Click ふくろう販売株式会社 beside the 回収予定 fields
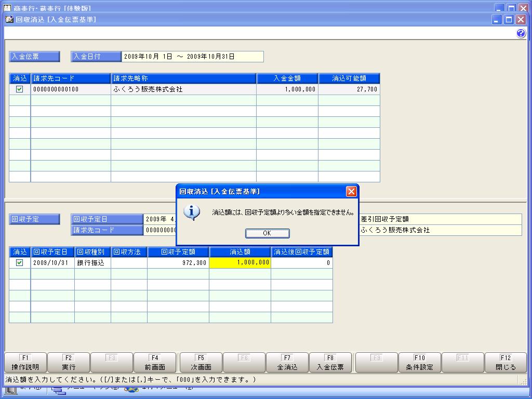532x399 pixels. 441,230
